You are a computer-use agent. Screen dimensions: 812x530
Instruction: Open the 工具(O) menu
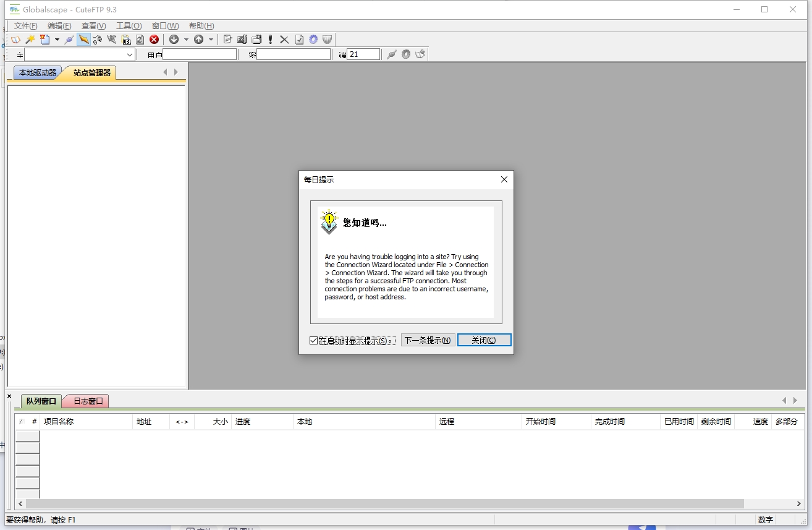tap(129, 26)
